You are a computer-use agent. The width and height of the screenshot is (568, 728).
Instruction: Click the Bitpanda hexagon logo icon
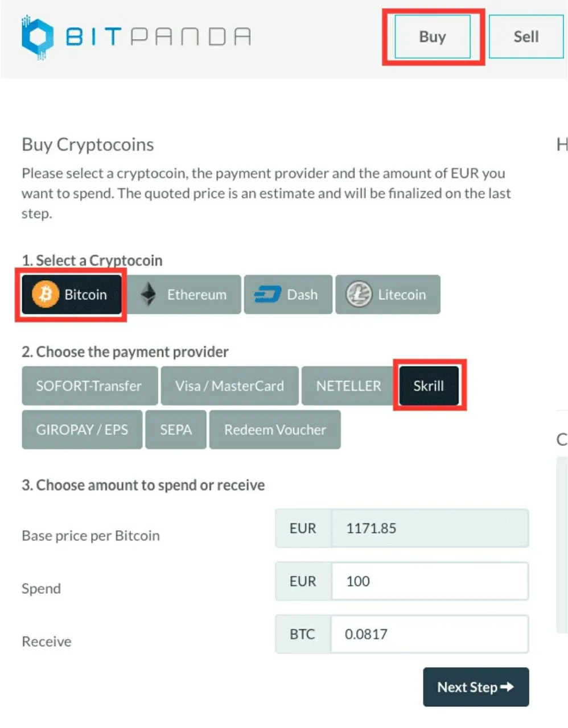38,37
